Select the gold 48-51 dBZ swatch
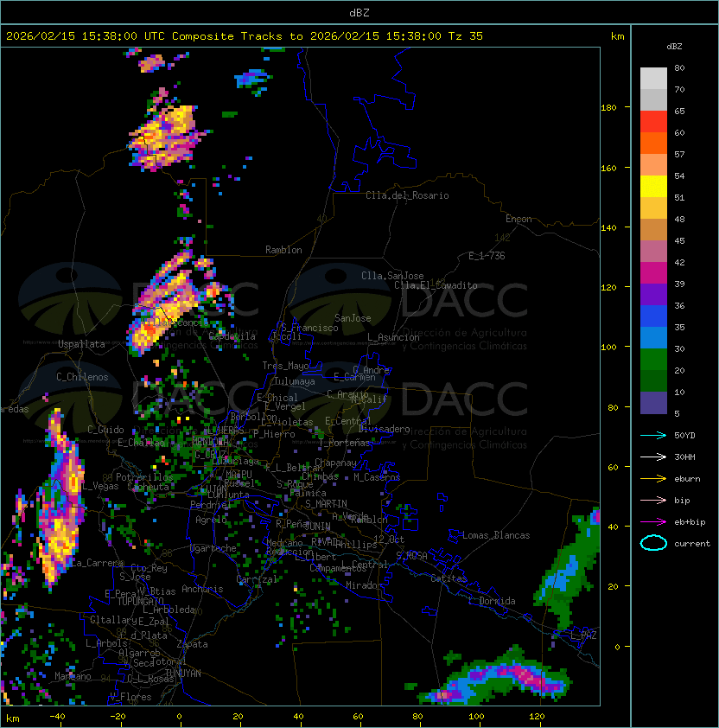The image size is (719, 728). (x=653, y=208)
